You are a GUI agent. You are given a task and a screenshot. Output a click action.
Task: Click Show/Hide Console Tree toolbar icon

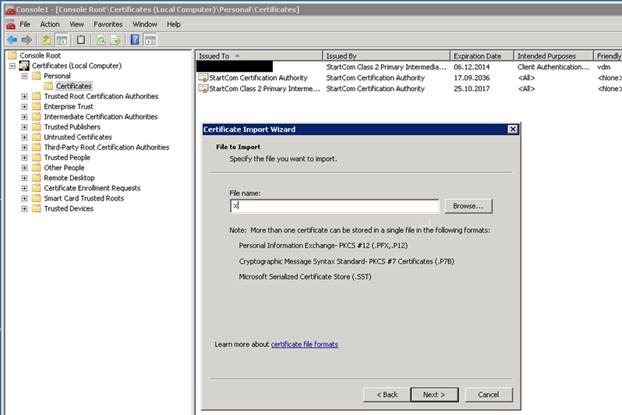(61, 39)
